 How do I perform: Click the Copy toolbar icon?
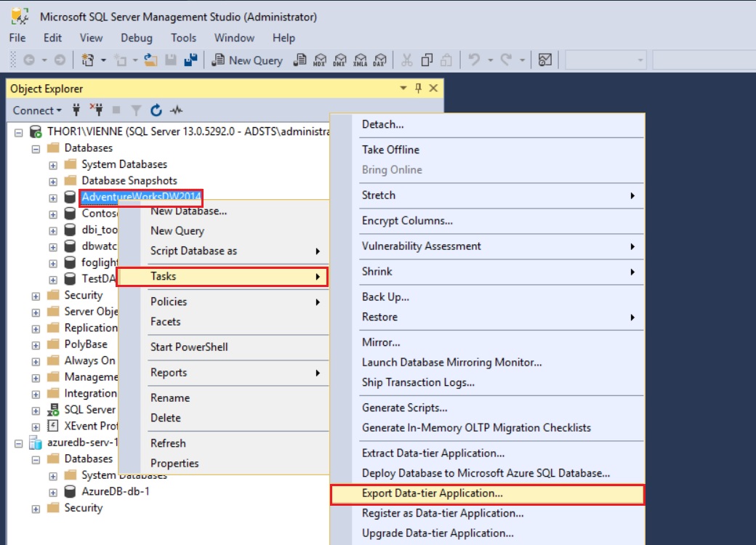pyautogui.click(x=427, y=60)
